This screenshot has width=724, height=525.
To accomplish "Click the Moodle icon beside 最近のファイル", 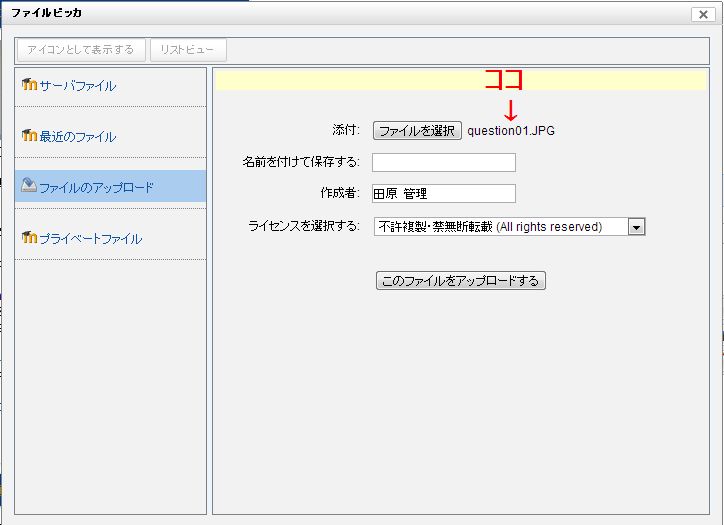I will (29, 136).
